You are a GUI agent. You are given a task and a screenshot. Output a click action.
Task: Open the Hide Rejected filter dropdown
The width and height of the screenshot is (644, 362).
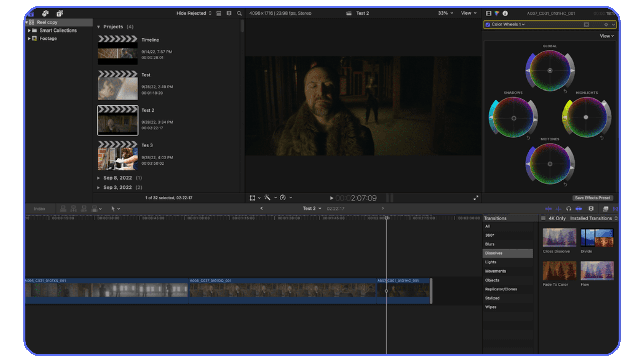194,13
